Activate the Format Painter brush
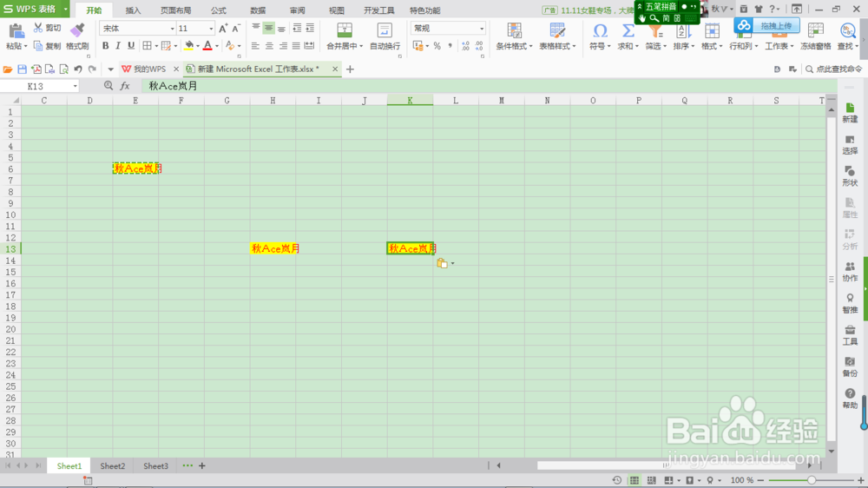This screenshot has height=488, width=868. click(77, 30)
